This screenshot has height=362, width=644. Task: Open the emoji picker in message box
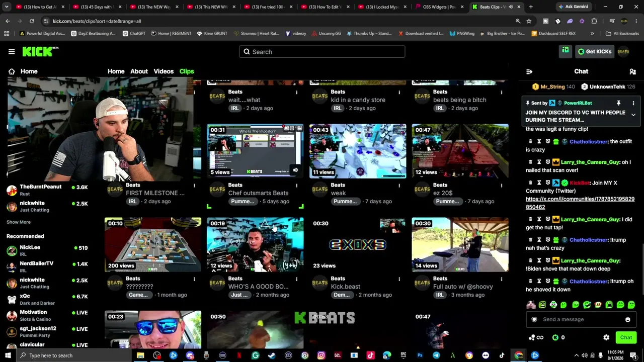tap(628, 319)
